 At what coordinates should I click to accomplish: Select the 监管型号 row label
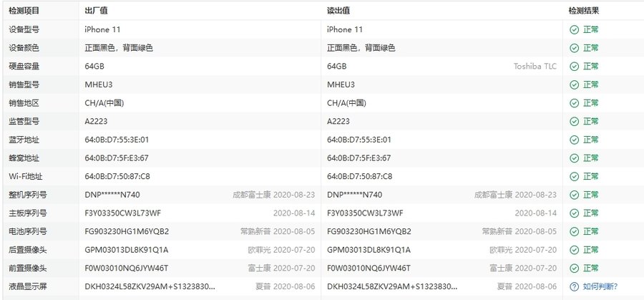pyautogui.click(x=24, y=121)
